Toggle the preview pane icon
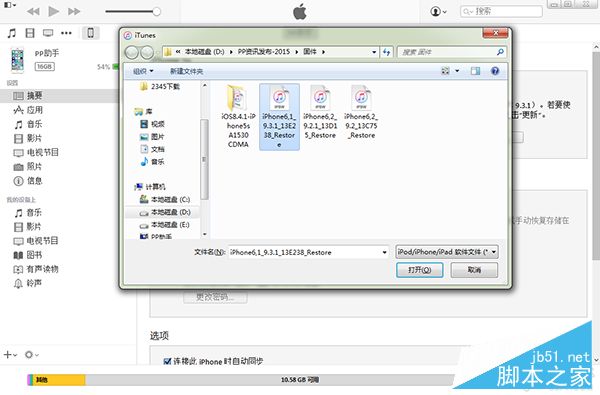 [x=475, y=71]
